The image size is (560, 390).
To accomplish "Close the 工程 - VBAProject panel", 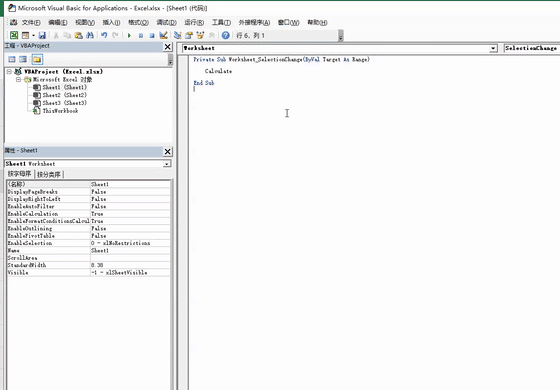I will pyautogui.click(x=168, y=47).
